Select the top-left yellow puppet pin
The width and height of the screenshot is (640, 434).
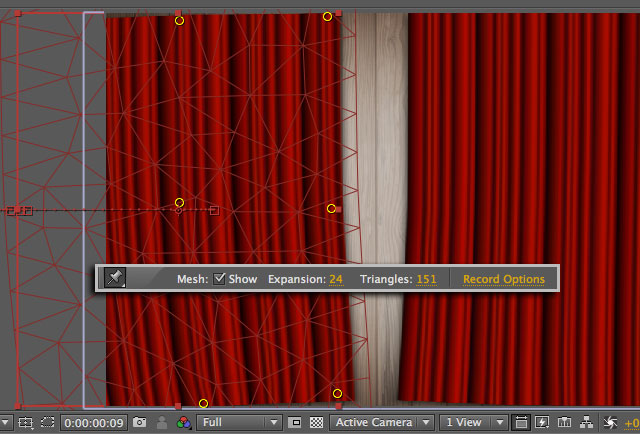(x=179, y=20)
